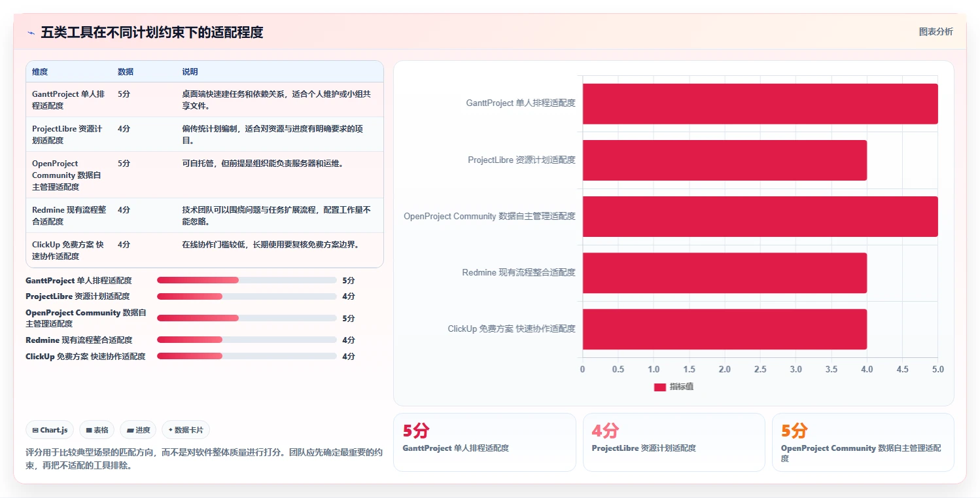Click ProjectLibre 资源计划适配度 table cell
This screenshot has height=498, width=980.
click(69, 134)
